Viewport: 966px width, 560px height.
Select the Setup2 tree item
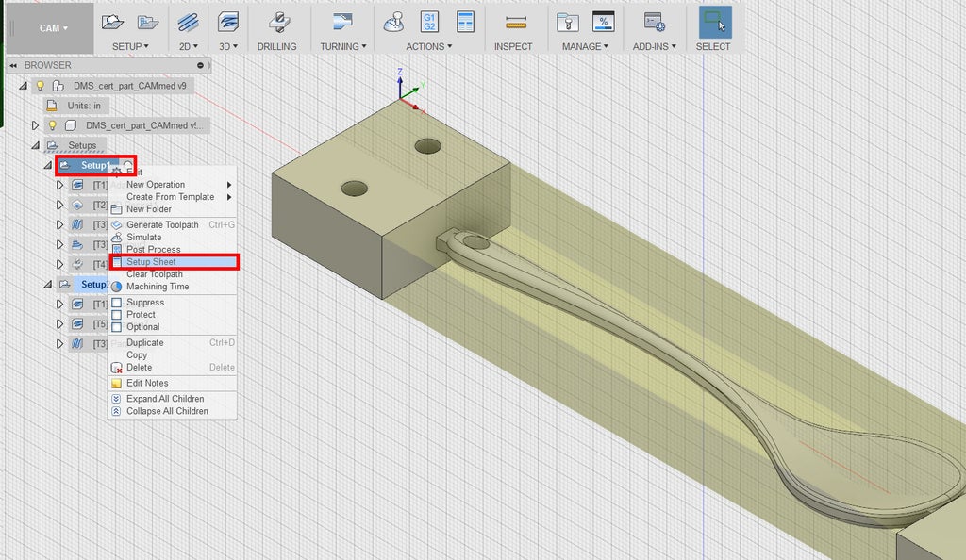click(92, 285)
